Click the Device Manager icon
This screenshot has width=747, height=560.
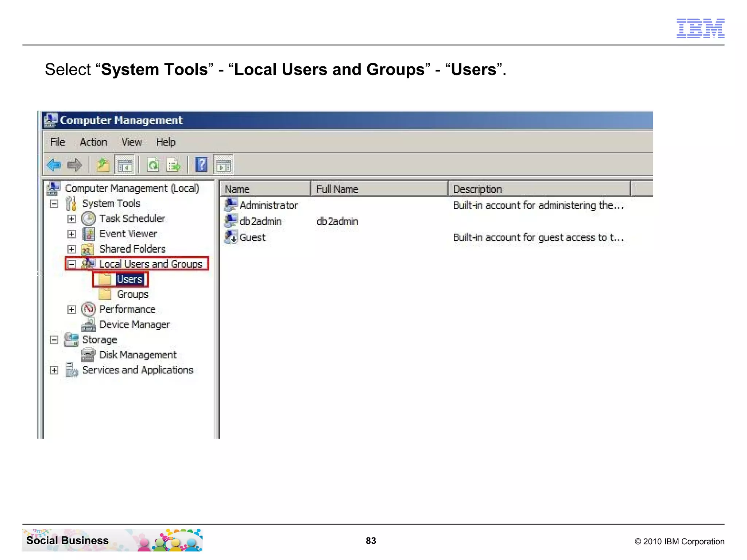[x=88, y=324]
